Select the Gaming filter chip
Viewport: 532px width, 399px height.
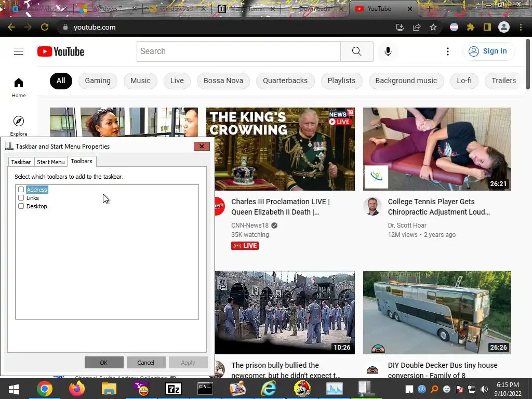(x=98, y=81)
